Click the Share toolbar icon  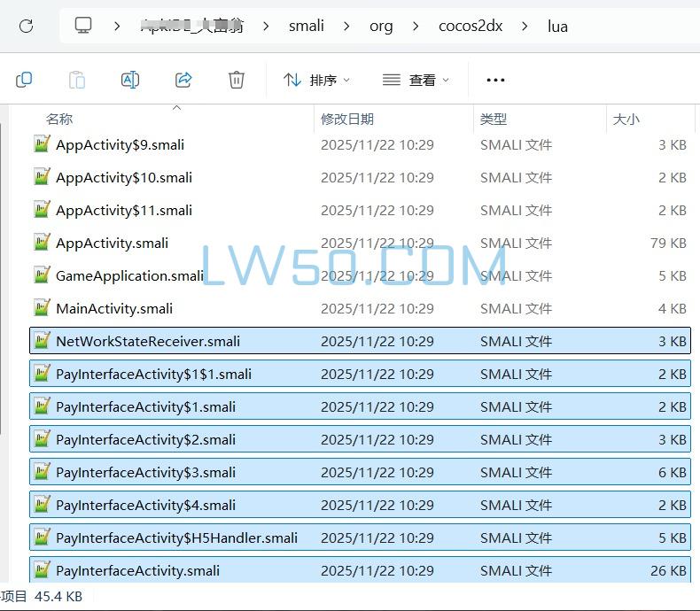click(x=183, y=81)
